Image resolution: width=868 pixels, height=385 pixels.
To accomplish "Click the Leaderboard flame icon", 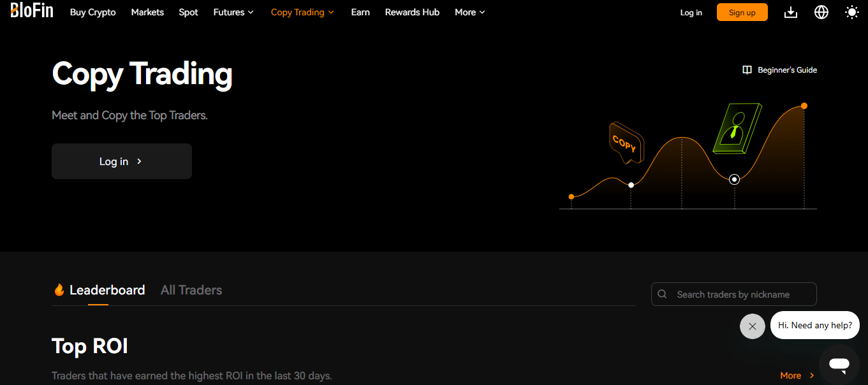I will [59, 290].
